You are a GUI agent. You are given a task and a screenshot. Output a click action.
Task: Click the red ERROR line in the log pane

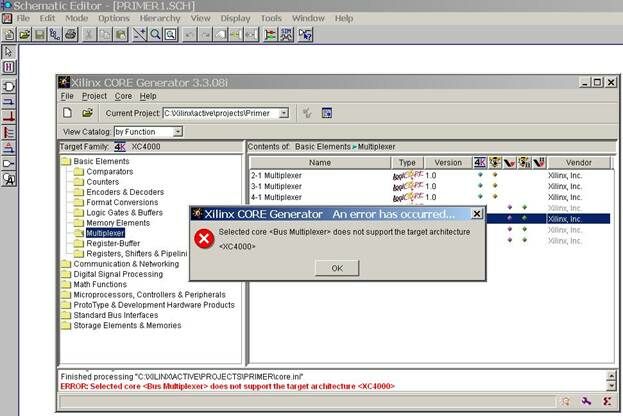pyautogui.click(x=228, y=387)
